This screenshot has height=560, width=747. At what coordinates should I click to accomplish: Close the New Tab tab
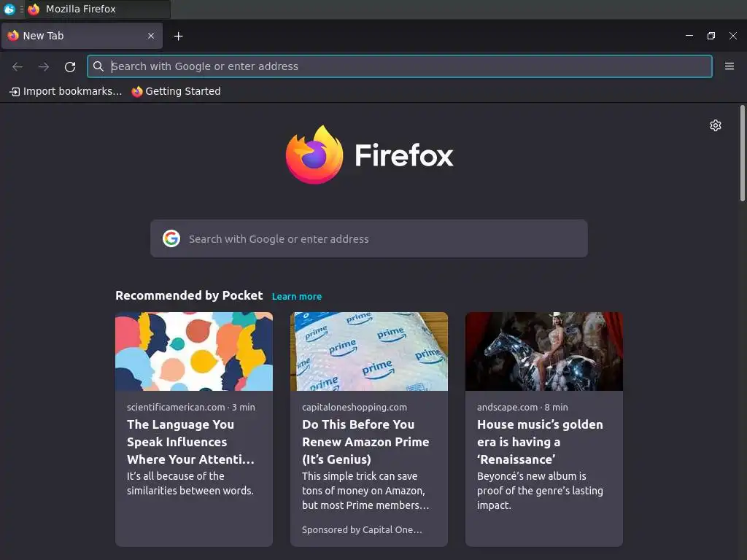(151, 36)
